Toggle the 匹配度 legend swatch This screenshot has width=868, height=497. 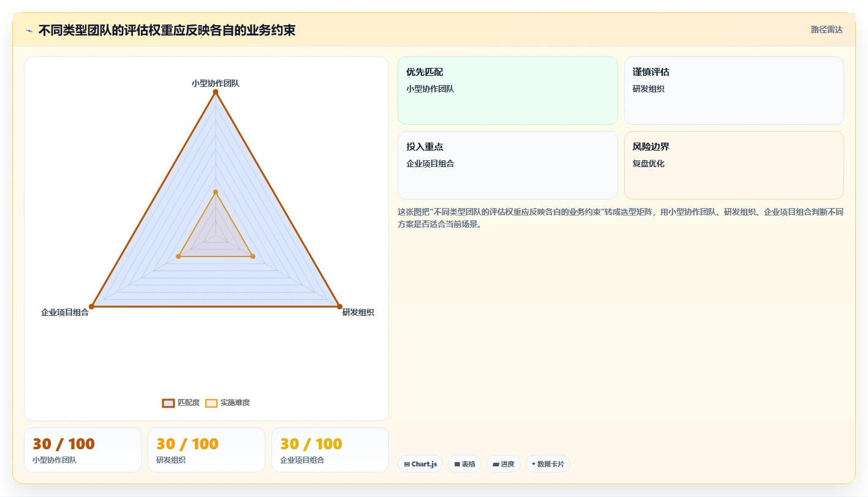point(168,403)
